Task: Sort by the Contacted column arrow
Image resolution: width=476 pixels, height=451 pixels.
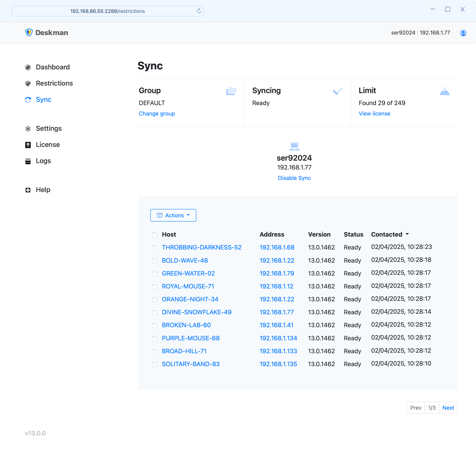Action: coord(407,234)
